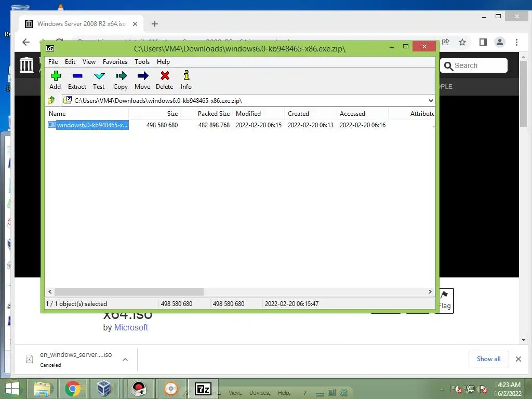
Task: Click the Flag icon on archive page
Action: (445, 301)
